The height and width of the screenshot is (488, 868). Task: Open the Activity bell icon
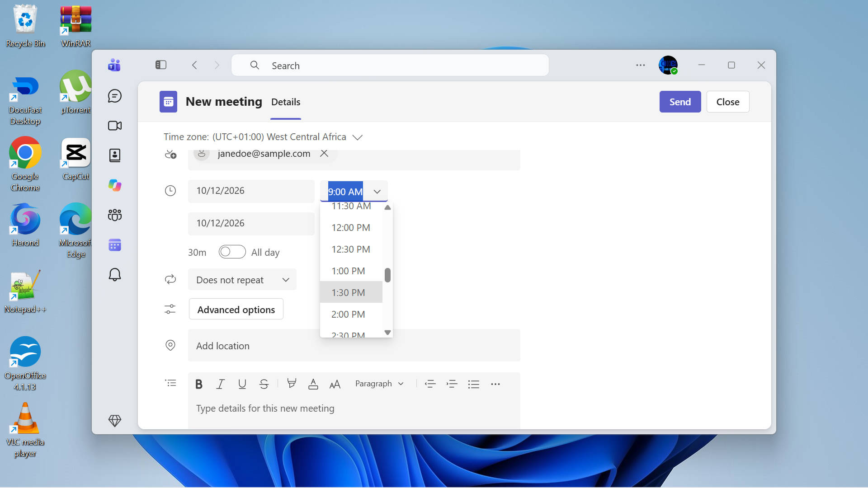pyautogui.click(x=115, y=275)
